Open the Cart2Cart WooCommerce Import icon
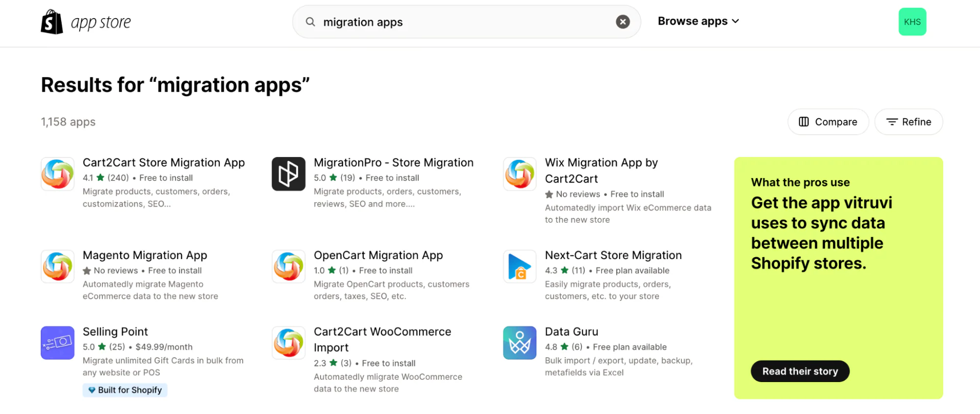980x414 pixels. click(x=289, y=343)
